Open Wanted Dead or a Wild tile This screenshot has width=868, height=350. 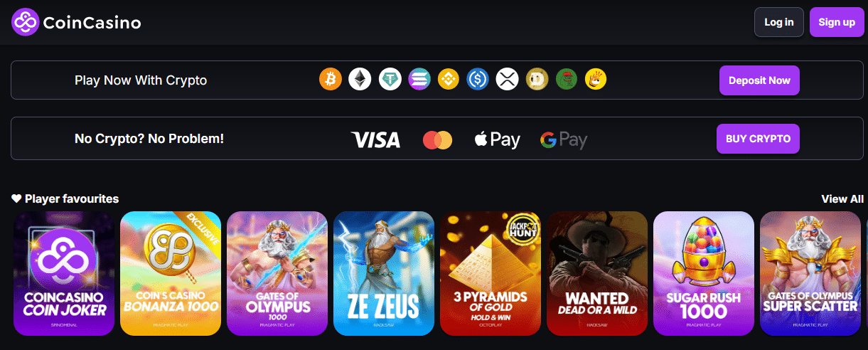pyautogui.click(x=597, y=273)
